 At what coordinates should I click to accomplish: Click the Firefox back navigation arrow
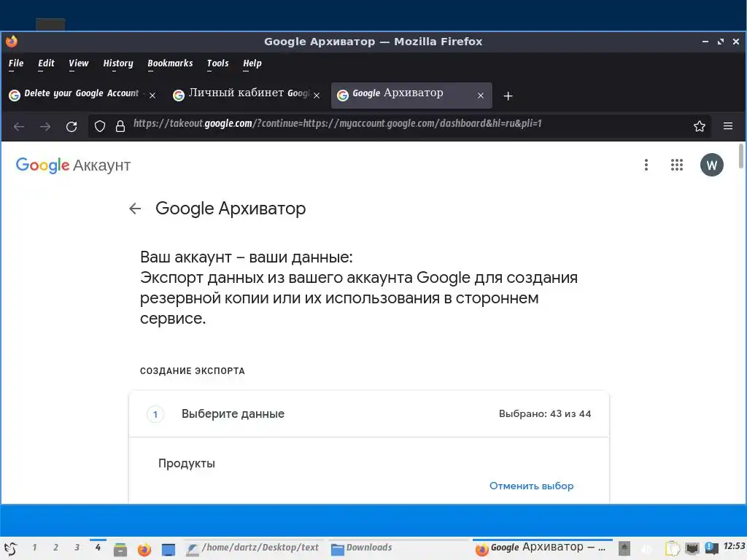tap(19, 127)
